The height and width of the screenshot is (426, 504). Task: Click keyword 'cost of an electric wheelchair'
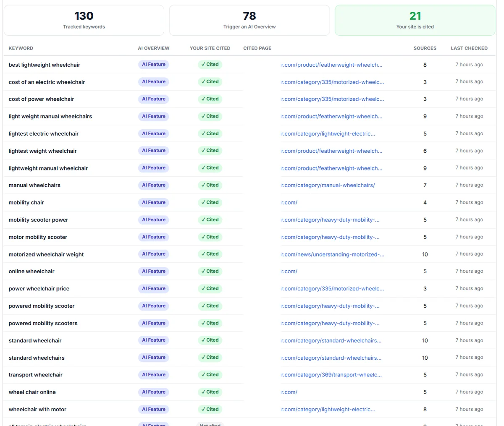47,82
